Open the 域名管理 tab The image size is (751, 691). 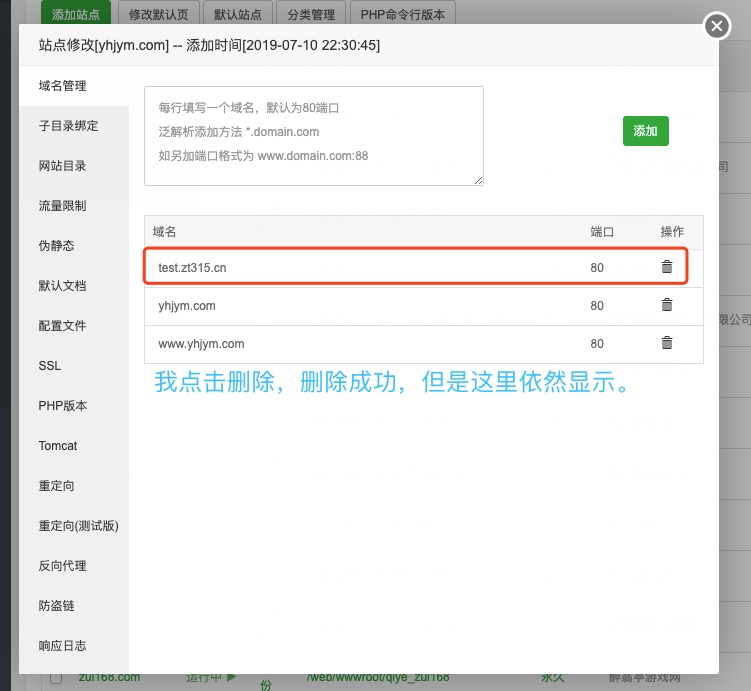pyautogui.click(x=62, y=86)
